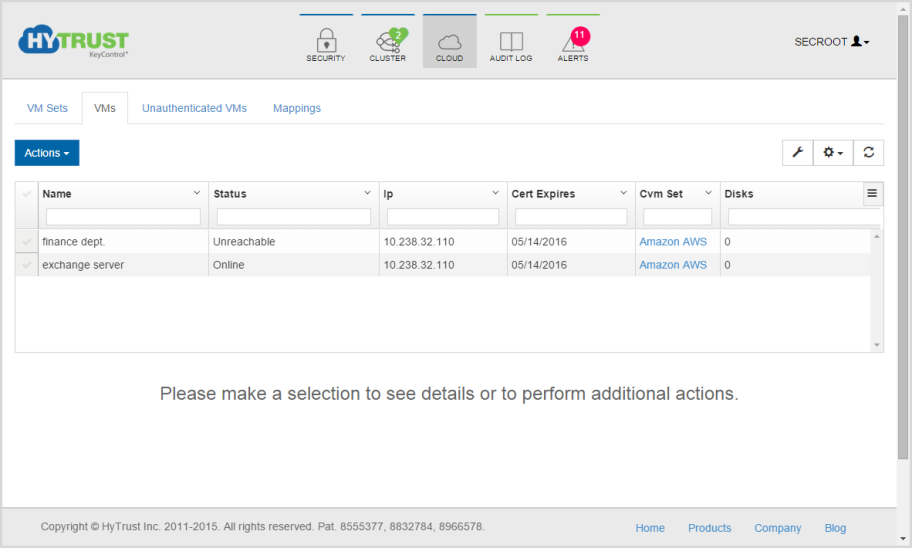Click the Name column header text

point(57,194)
